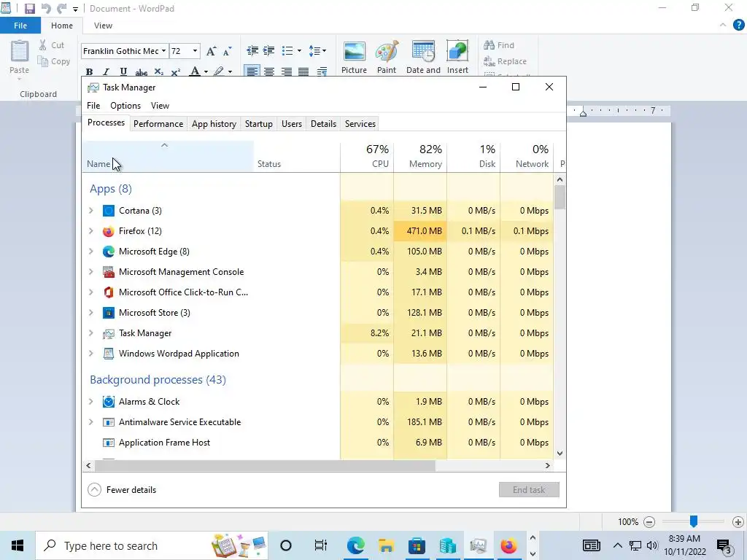
Task: Expand the Microsoft Edge (8) process group
Action: click(91, 252)
